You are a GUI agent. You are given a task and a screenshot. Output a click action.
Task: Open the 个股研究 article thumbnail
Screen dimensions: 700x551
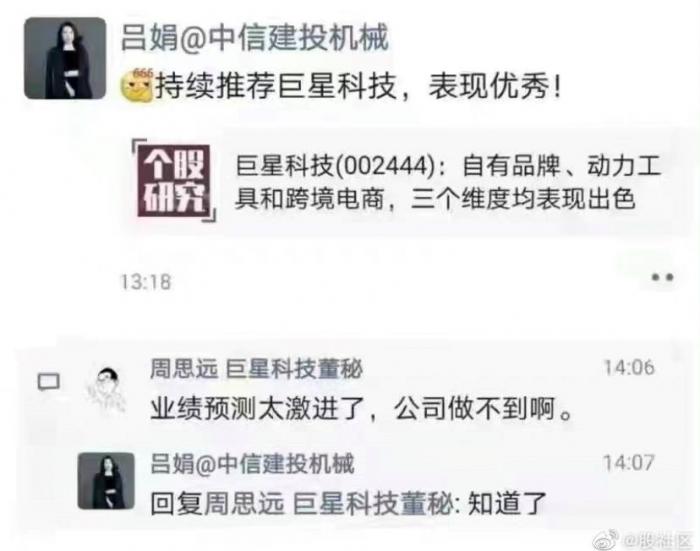[x=175, y=181]
